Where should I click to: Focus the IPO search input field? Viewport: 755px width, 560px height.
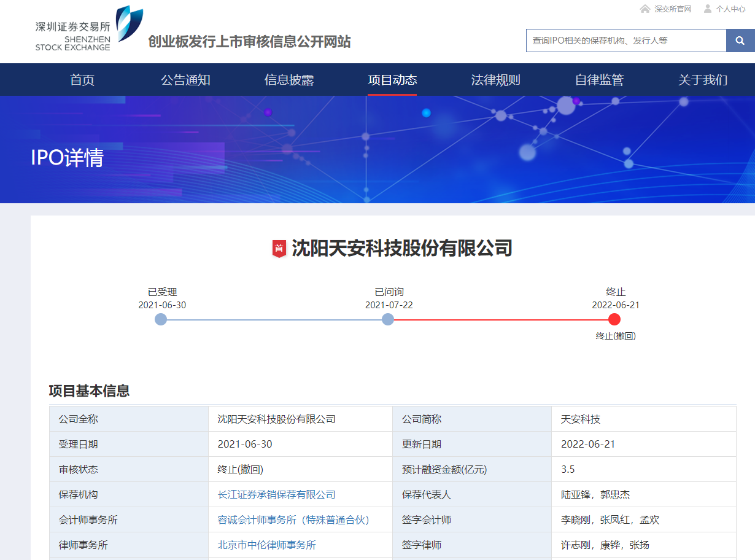tap(626, 41)
